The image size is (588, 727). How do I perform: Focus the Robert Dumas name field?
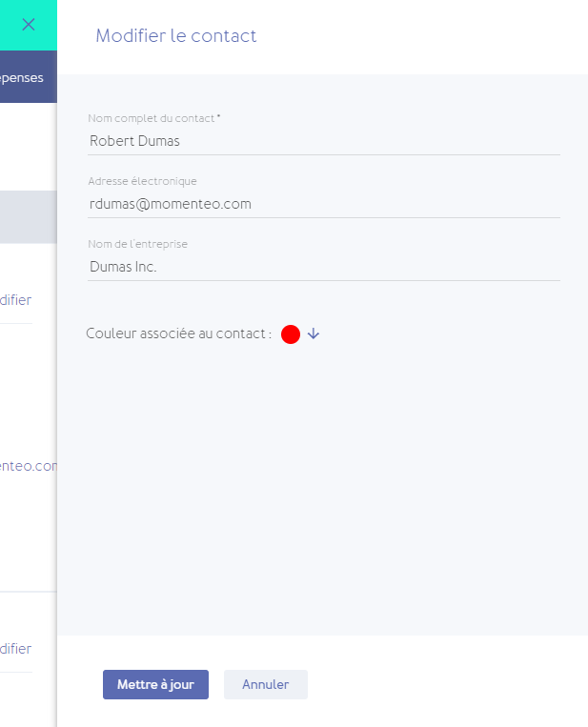[323, 141]
